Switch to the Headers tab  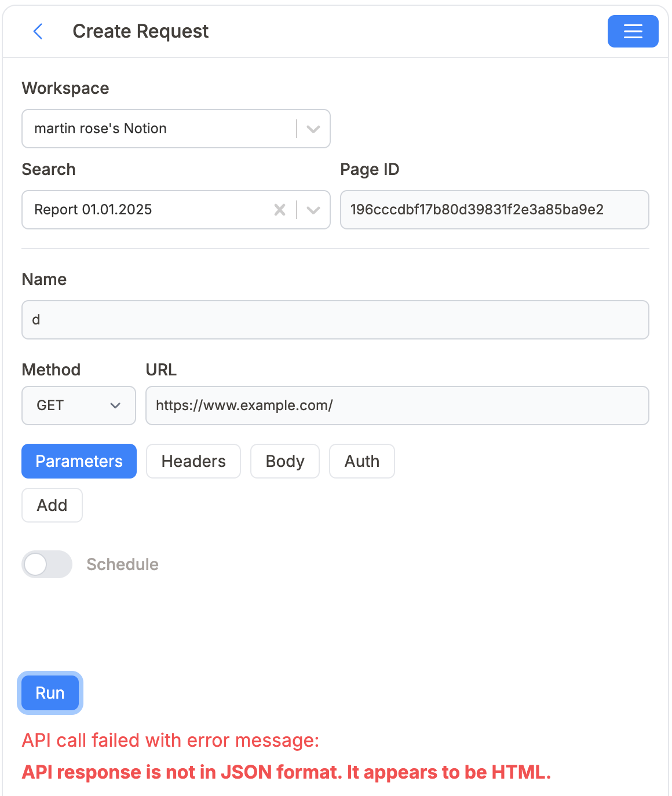point(193,461)
